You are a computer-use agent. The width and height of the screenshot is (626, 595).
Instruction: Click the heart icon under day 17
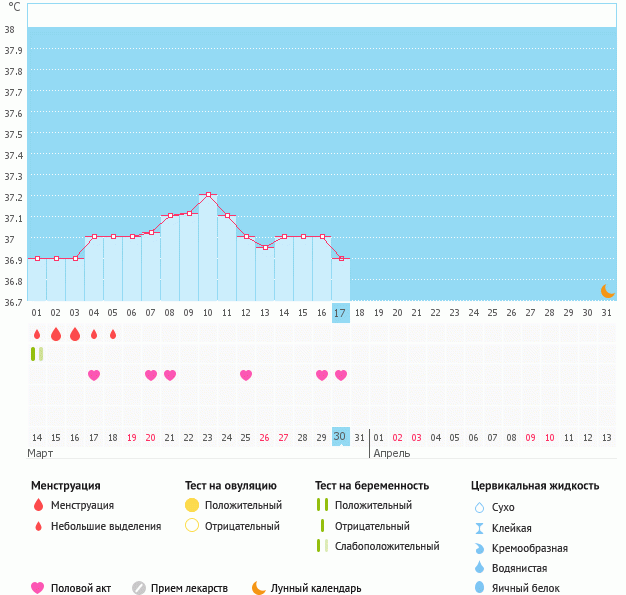coord(341,375)
